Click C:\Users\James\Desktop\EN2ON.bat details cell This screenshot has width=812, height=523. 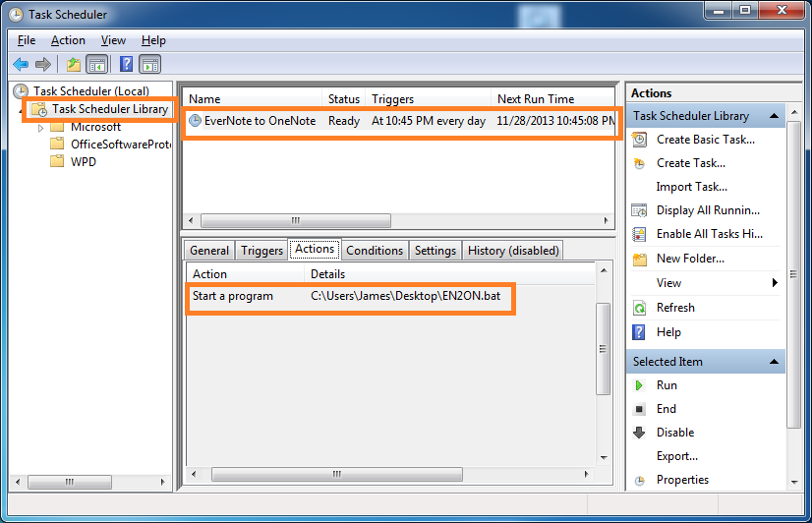(405, 296)
